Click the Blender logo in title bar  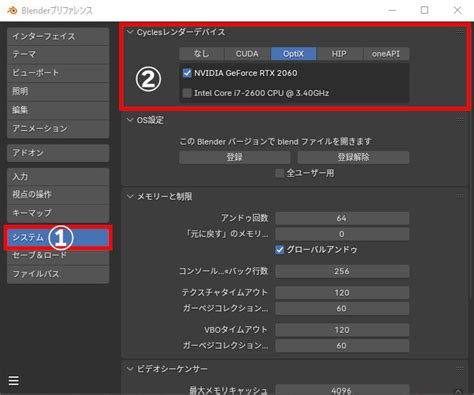click(x=12, y=10)
